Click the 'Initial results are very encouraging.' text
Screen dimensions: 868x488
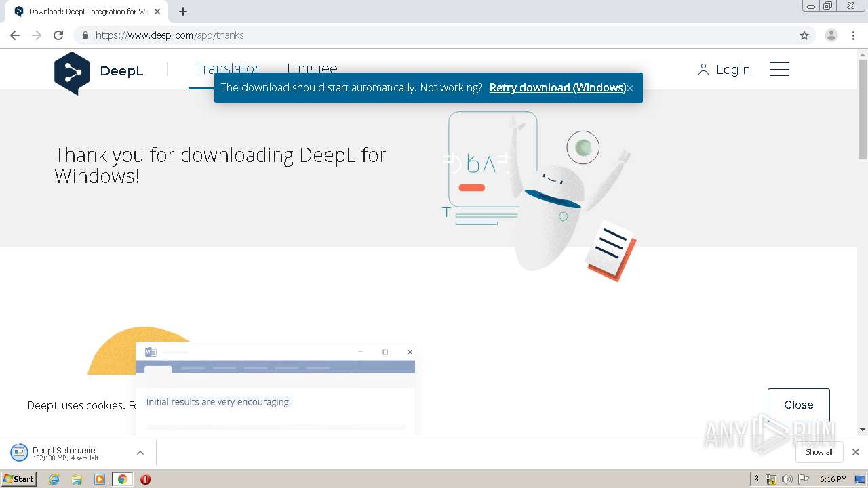pyautogui.click(x=218, y=402)
